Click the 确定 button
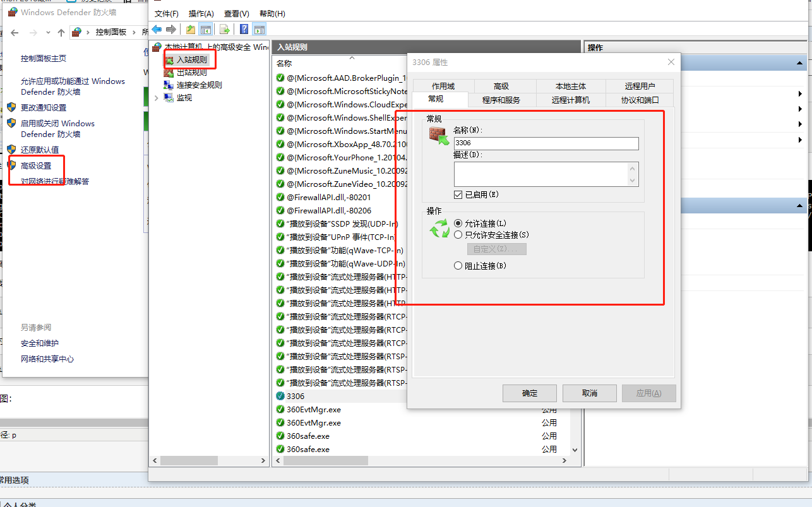 point(530,393)
